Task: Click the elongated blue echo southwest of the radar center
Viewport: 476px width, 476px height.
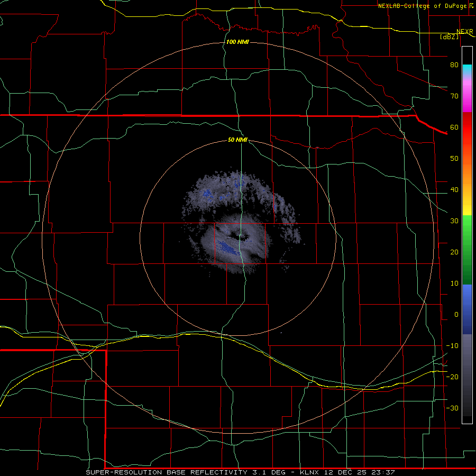Action: 228,248
